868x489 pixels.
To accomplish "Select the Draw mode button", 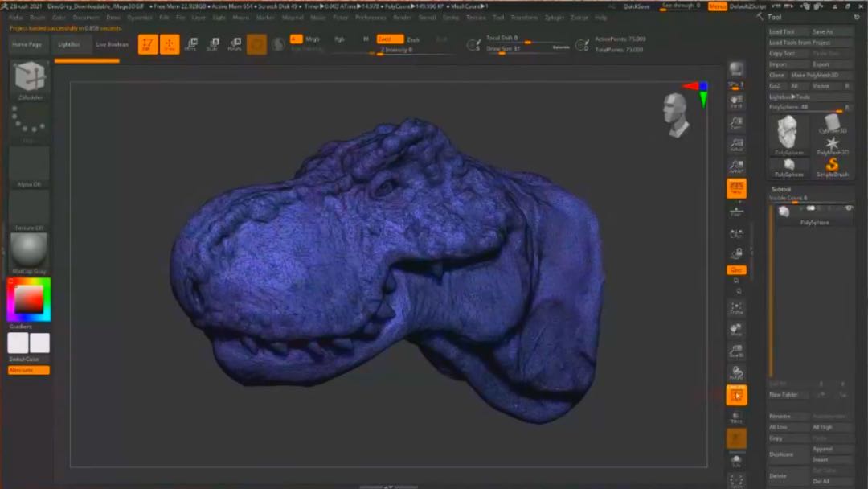I will click(170, 45).
